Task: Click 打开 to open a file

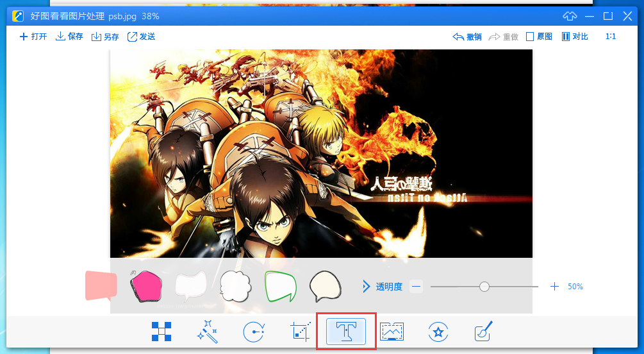Action: (x=33, y=37)
